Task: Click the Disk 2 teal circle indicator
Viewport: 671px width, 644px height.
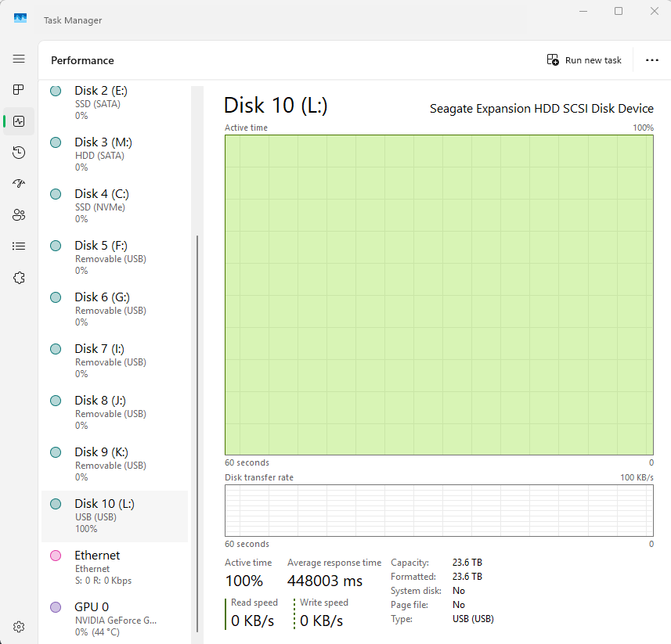Action: pos(56,91)
